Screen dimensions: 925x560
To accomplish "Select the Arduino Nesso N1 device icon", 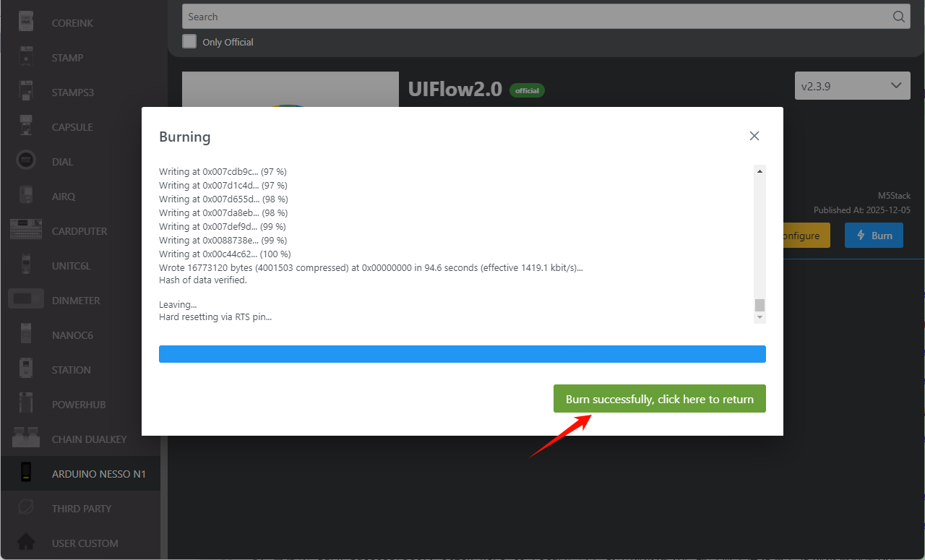I will click(x=27, y=473).
